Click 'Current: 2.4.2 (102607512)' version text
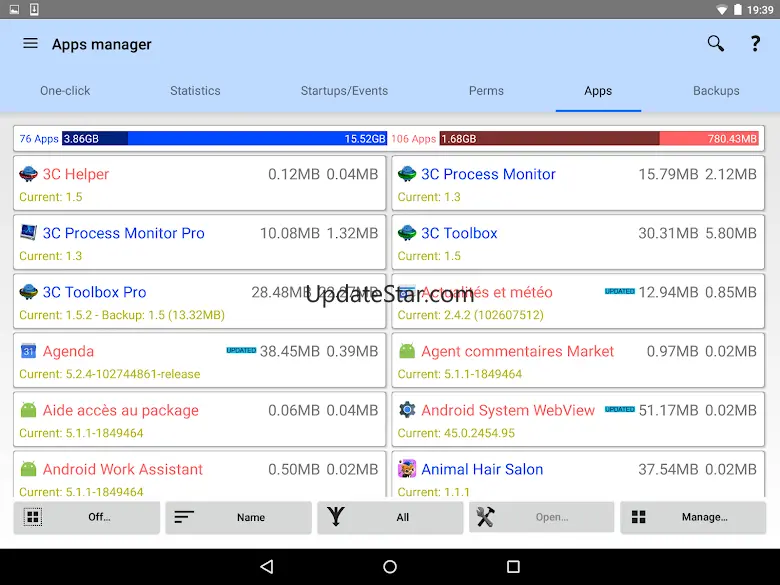The width and height of the screenshot is (780, 585). (471, 315)
